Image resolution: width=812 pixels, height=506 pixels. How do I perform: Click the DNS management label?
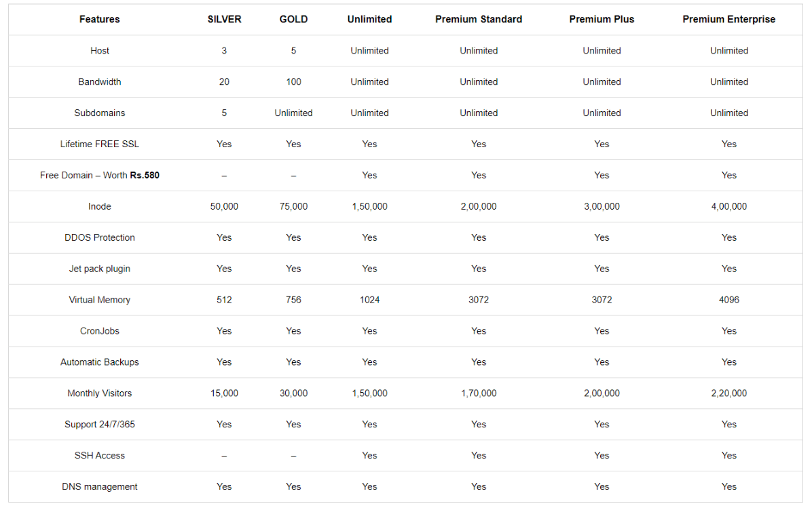99,486
